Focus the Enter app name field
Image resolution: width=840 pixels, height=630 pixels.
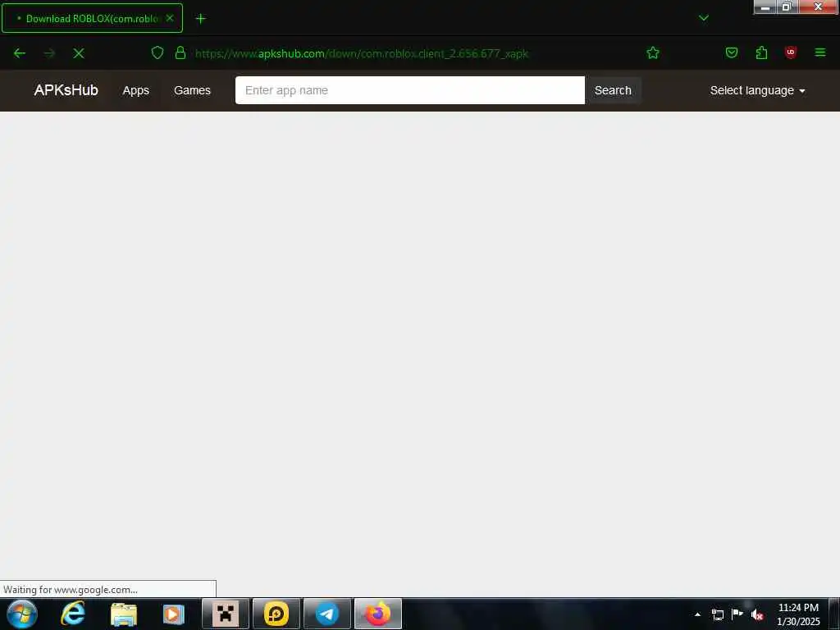click(x=410, y=90)
